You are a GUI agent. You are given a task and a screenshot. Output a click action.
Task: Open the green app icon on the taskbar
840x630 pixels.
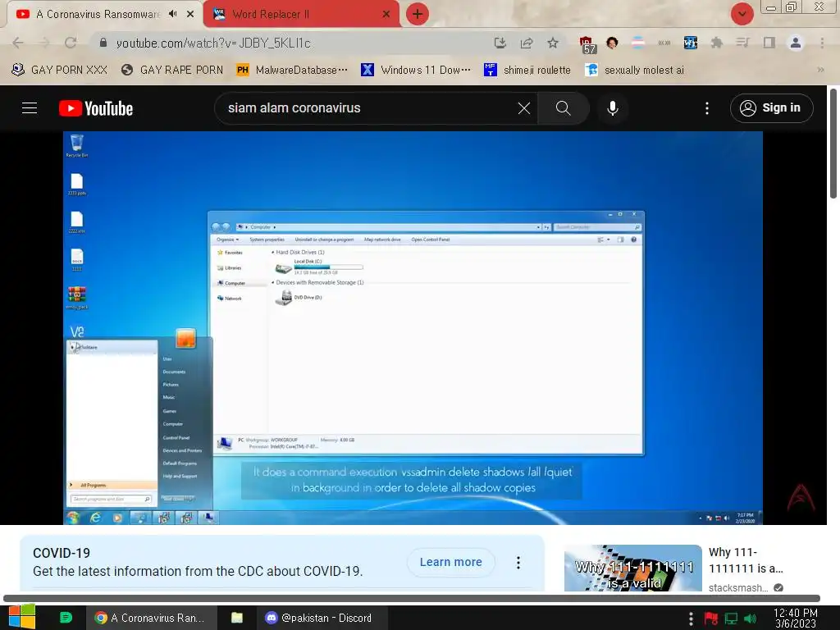coord(66,618)
